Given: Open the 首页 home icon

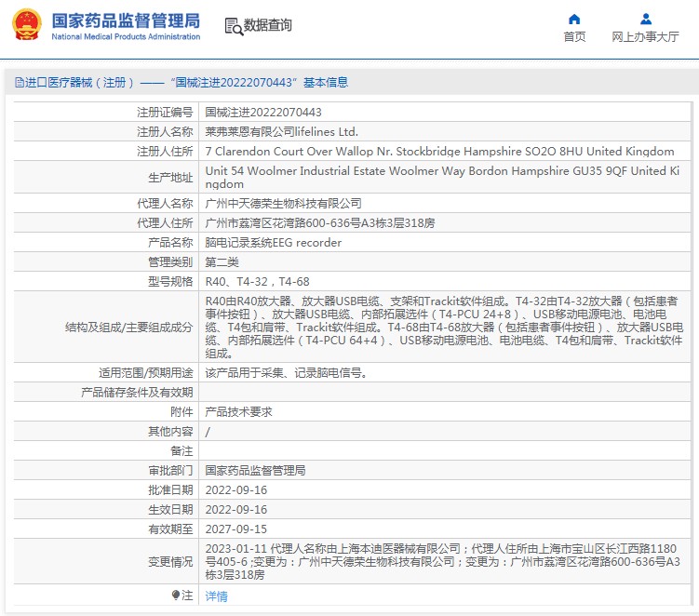Looking at the screenshot, I should [x=574, y=20].
